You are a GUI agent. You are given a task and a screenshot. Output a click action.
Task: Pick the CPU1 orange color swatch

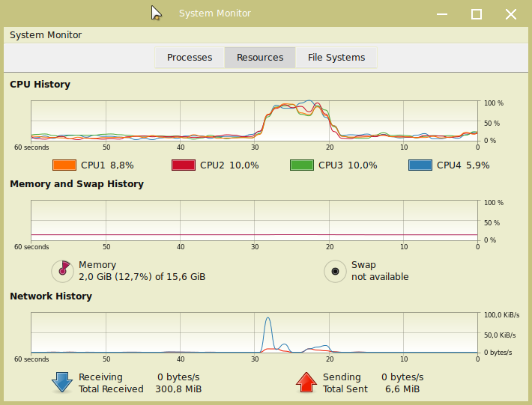point(64,165)
